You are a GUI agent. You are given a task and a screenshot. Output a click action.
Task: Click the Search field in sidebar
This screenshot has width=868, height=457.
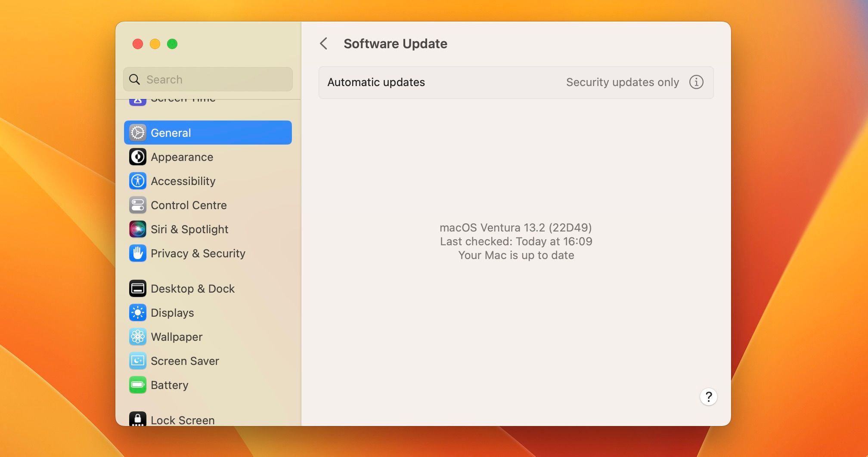215,80
